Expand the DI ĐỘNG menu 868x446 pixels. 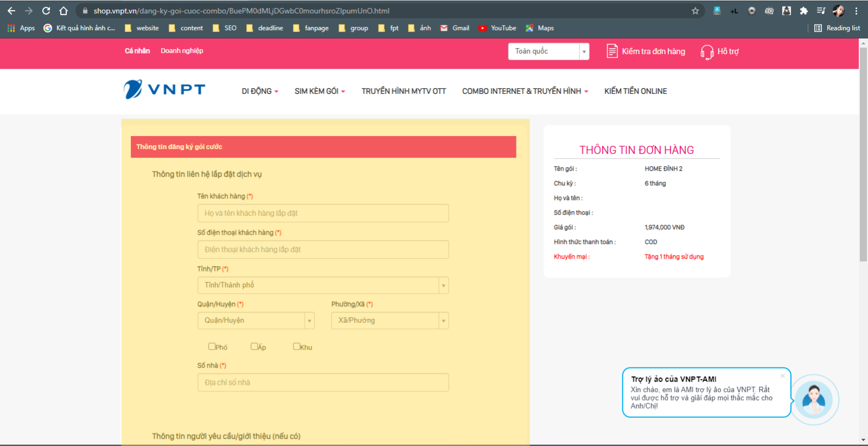coord(260,91)
